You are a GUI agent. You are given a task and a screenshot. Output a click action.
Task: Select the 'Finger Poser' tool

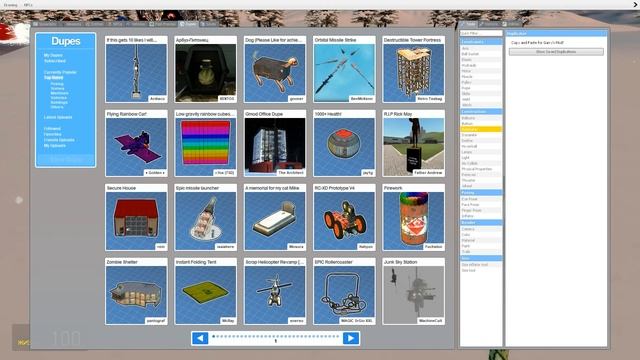click(481, 211)
